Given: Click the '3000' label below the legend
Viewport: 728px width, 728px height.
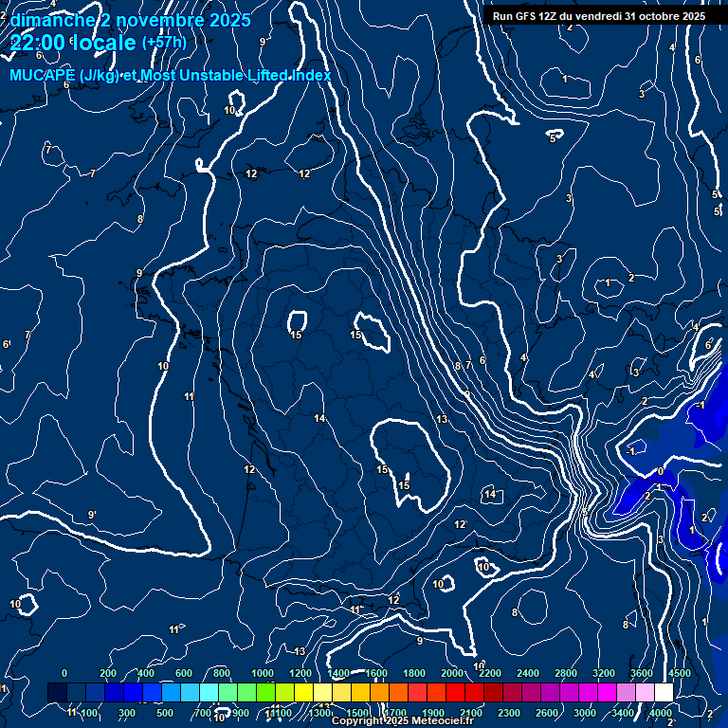Looking at the screenshot, I should point(585,713).
